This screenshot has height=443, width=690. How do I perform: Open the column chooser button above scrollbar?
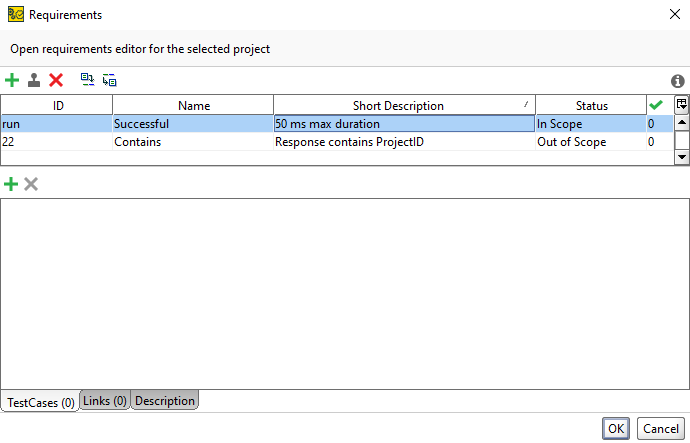click(x=681, y=105)
